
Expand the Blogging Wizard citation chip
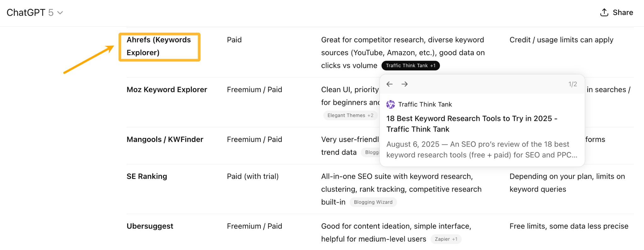point(373,202)
